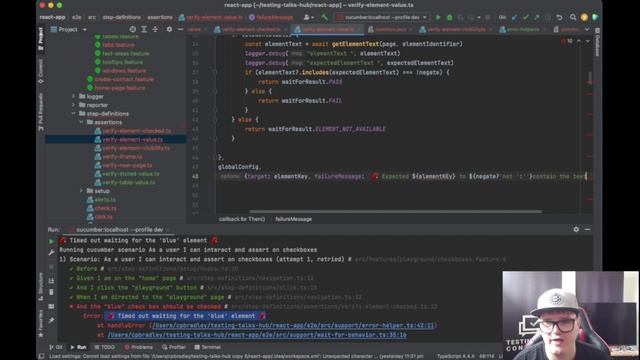
Task: Click the step-definitions breadcrumb
Action: click(122, 18)
